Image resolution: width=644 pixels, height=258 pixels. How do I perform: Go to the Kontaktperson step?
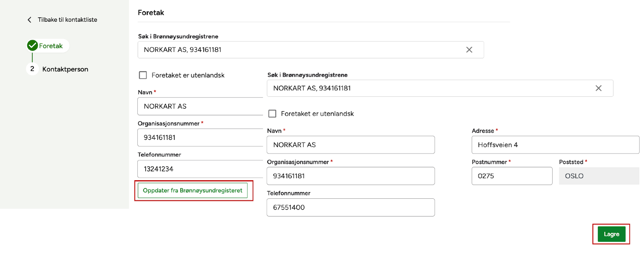coord(65,69)
